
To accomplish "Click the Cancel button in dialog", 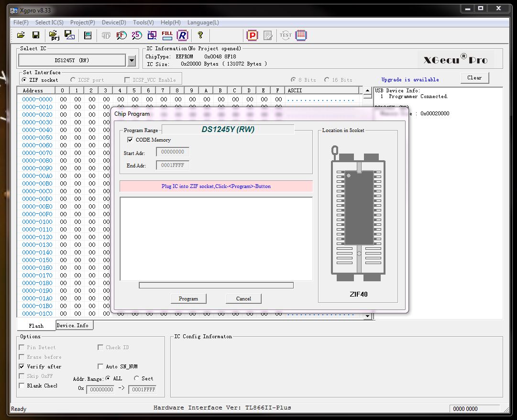I will click(243, 298).
